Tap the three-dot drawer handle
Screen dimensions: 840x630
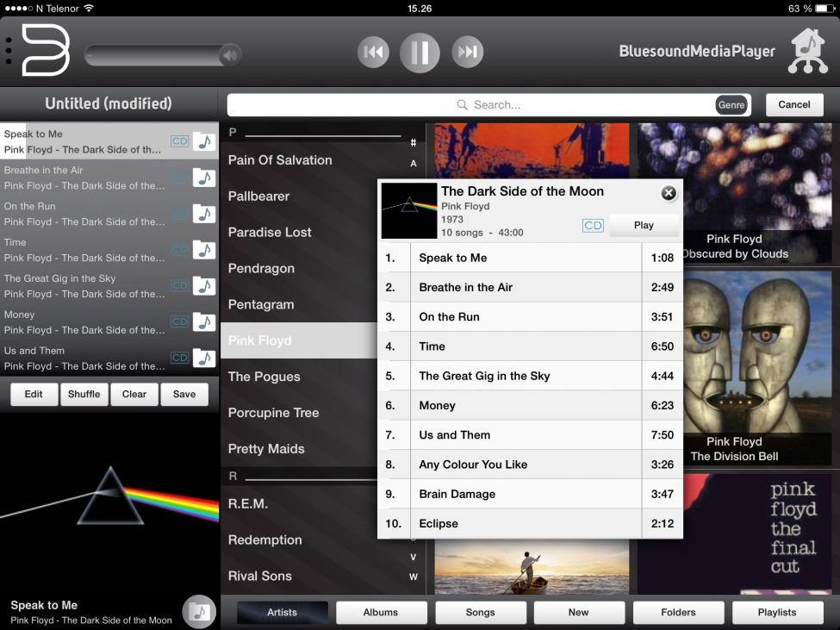(x=8, y=52)
